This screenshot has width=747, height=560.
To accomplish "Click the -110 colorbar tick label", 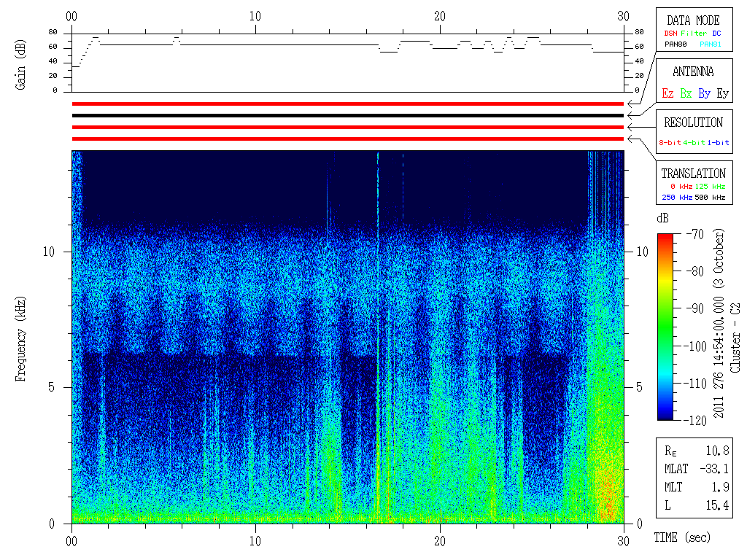I will point(697,383).
